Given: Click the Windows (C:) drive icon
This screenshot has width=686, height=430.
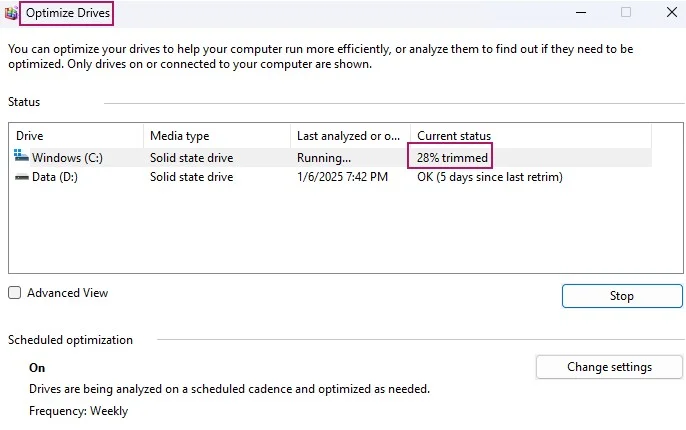Looking at the screenshot, I should click(22, 157).
